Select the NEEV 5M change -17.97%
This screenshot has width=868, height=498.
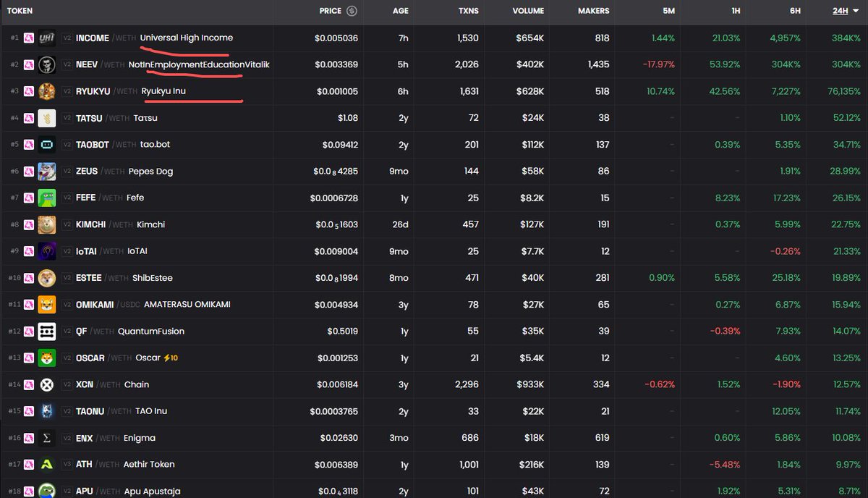point(658,64)
